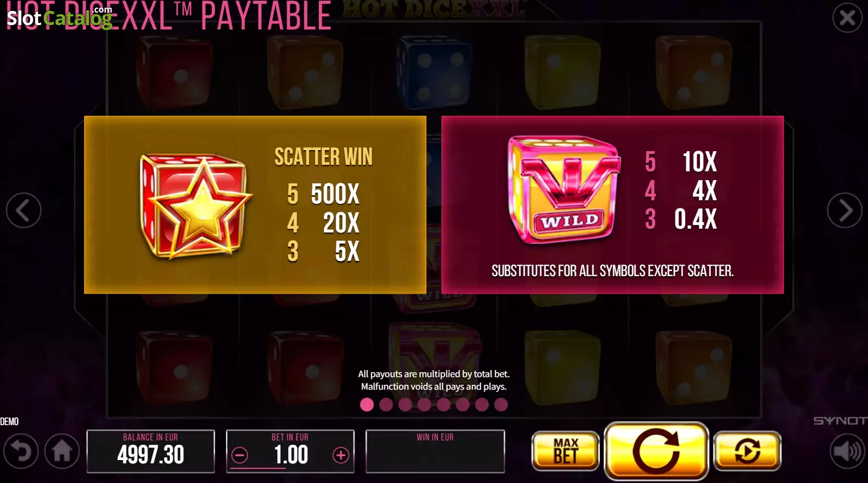This screenshot has width=868, height=483.
Task: Click the undo back arrow icon
Action: (x=21, y=451)
